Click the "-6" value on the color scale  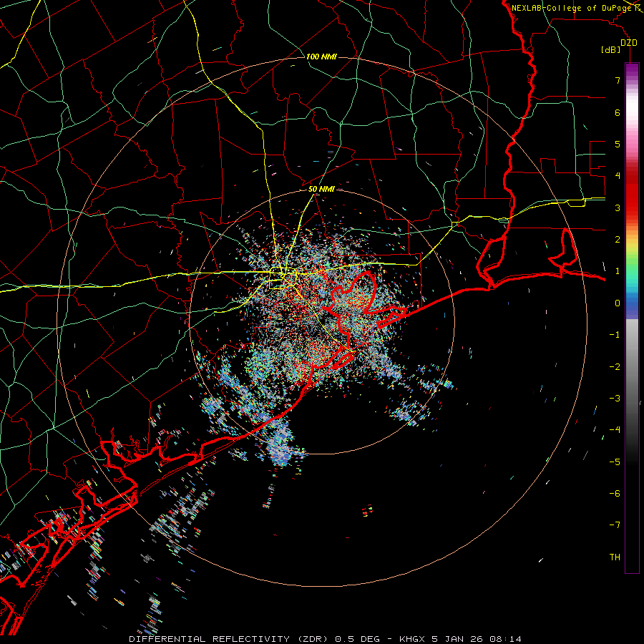pos(615,494)
